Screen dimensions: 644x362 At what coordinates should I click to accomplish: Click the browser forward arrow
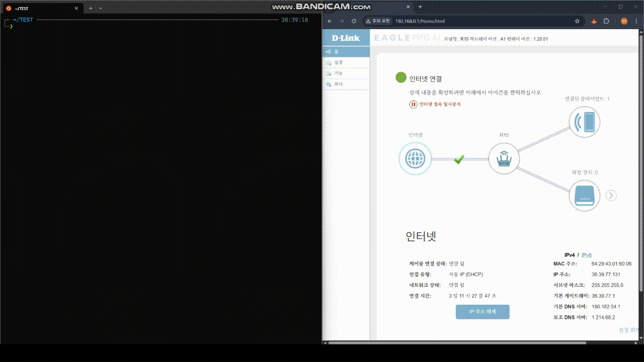(342, 21)
